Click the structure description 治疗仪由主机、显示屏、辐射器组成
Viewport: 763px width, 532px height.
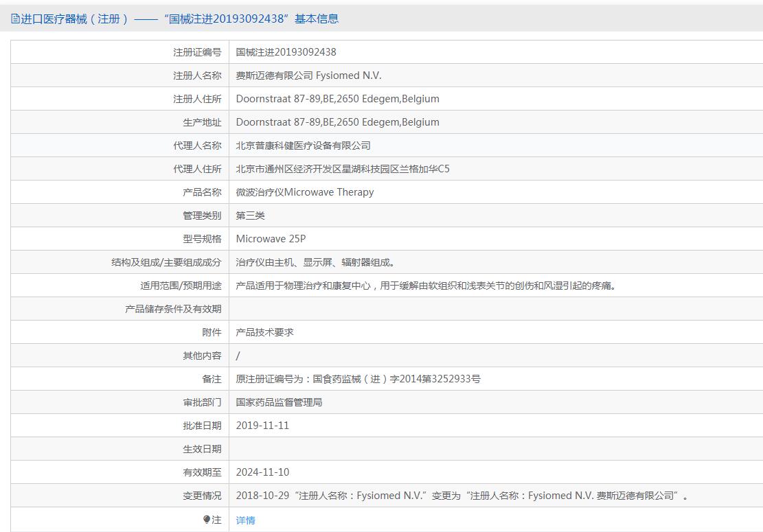(x=316, y=262)
